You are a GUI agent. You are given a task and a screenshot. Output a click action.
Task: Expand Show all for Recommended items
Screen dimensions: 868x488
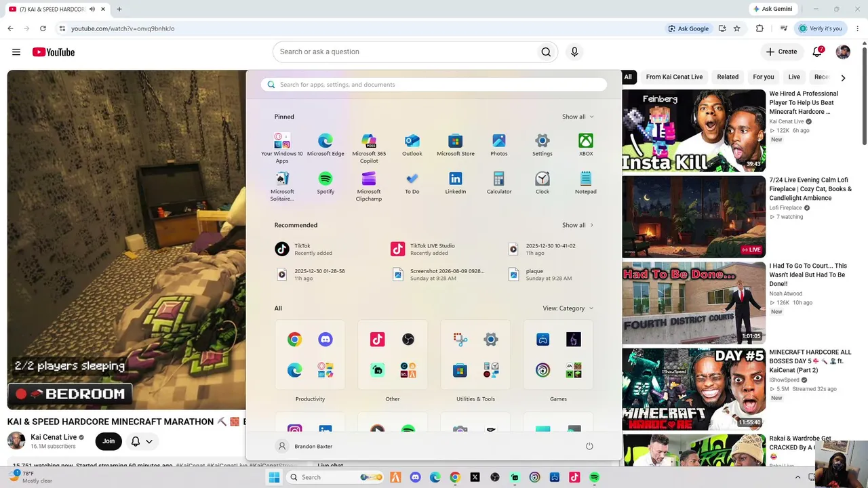pos(578,225)
